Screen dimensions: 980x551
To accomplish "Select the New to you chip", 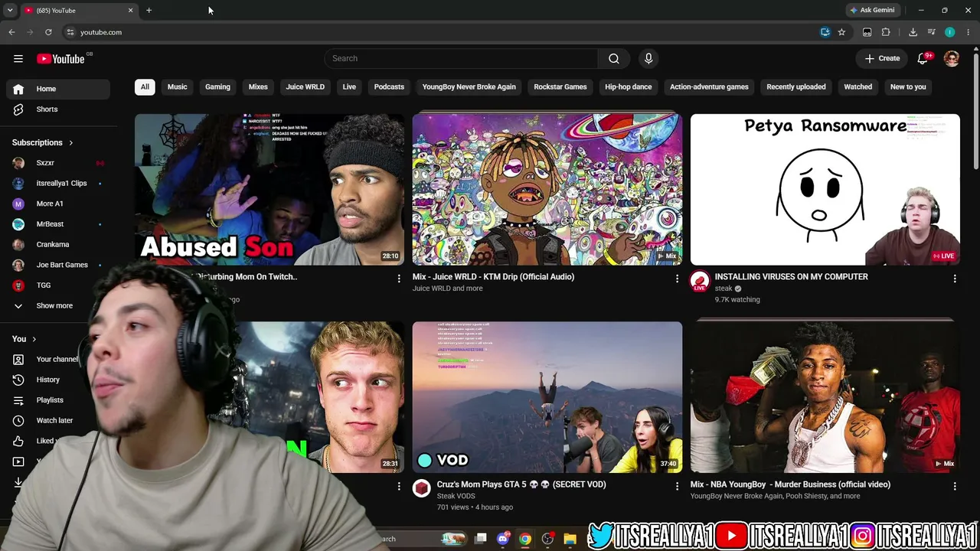I will tap(908, 86).
